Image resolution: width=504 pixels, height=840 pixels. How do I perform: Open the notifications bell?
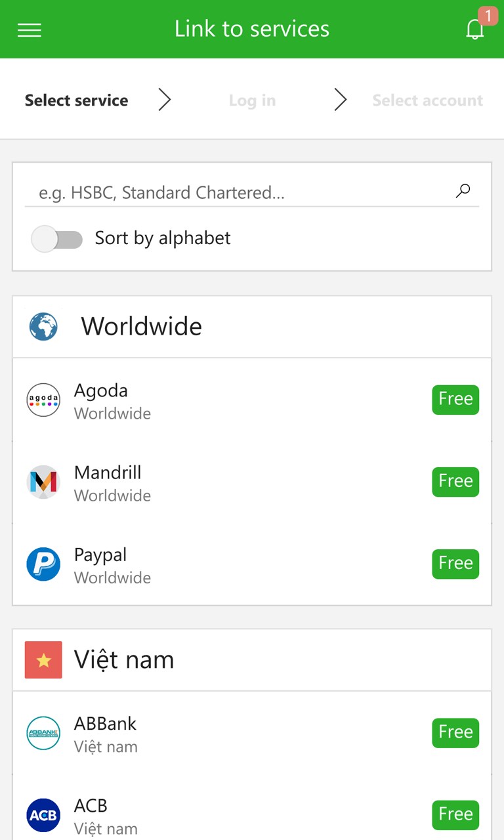[475, 29]
